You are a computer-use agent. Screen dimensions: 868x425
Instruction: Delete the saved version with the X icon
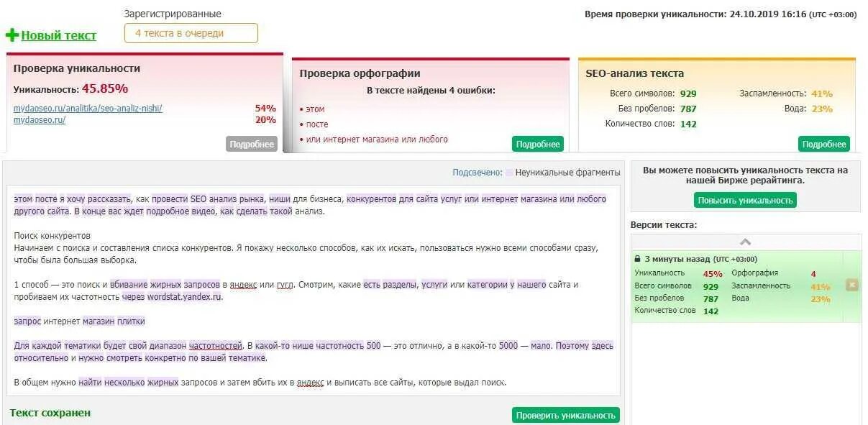click(x=851, y=283)
